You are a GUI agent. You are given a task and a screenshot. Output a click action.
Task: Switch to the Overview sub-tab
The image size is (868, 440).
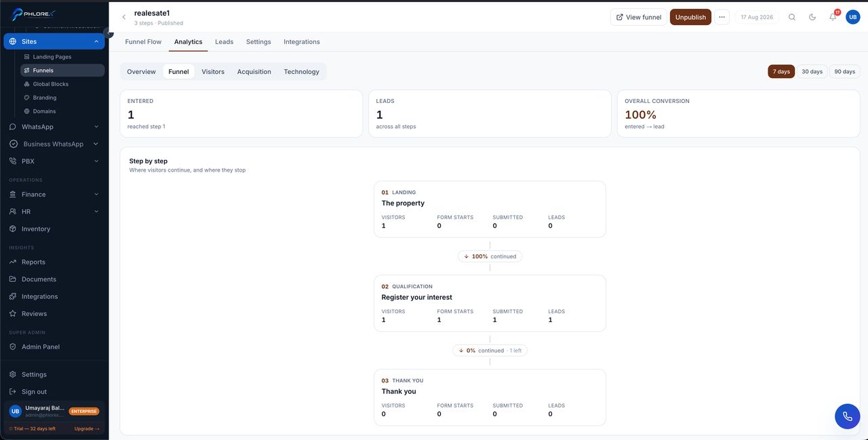tap(141, 72)
